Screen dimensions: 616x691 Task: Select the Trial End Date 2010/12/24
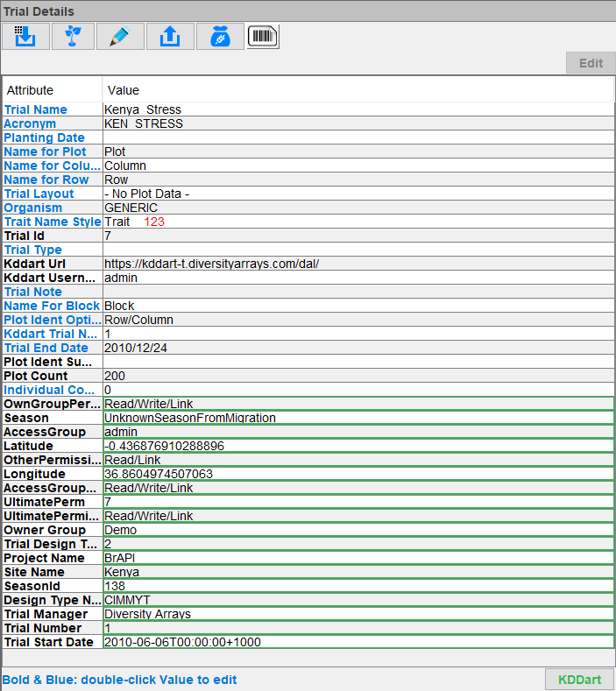358,349
